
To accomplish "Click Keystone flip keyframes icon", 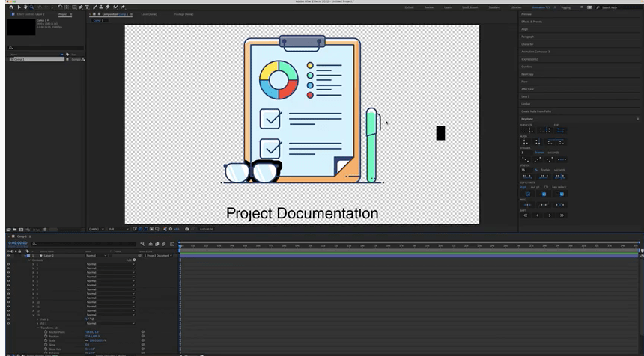I will coord(560,130).
